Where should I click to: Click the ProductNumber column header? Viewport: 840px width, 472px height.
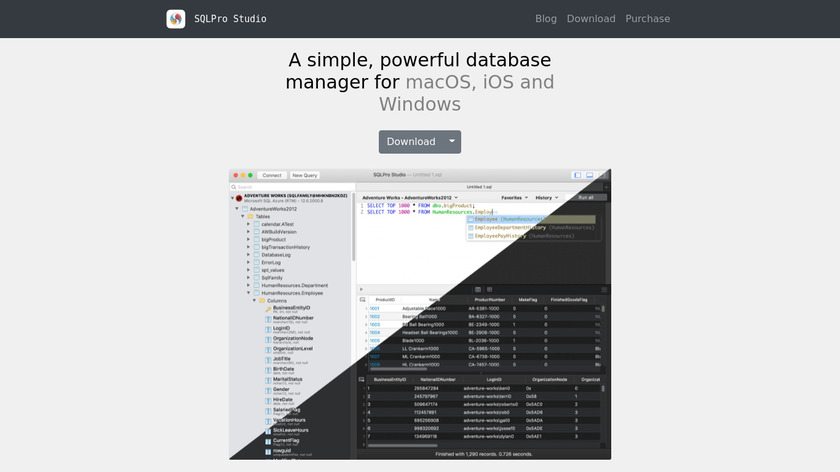pyautogui.click(x=490, y=300)
